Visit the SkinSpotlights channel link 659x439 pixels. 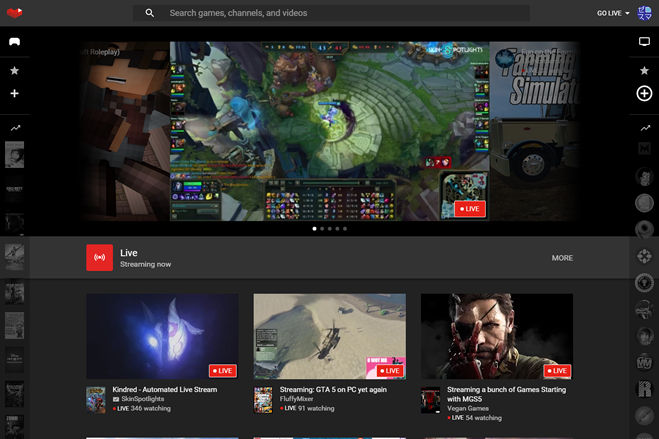(x=142, y=399)
